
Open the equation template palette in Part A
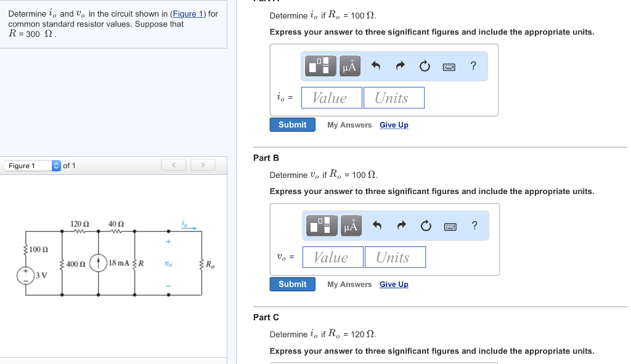tap(320, 66)
